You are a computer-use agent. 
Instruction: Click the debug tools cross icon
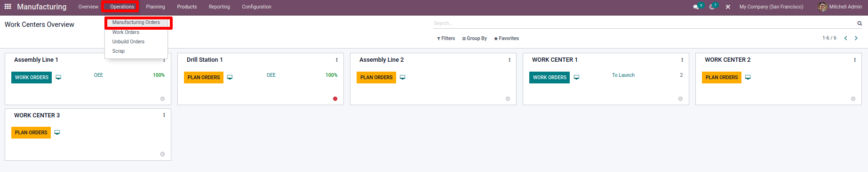pos(728,7)
